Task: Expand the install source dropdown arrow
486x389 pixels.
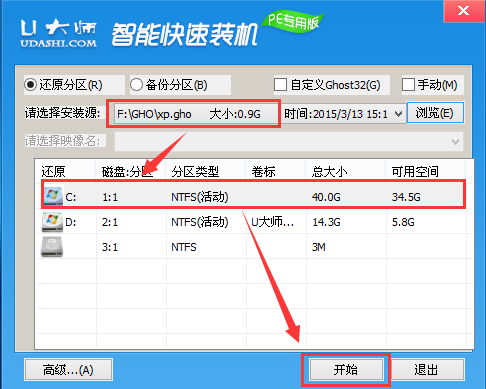Action: pyautogui.click(x=398, y=114)
